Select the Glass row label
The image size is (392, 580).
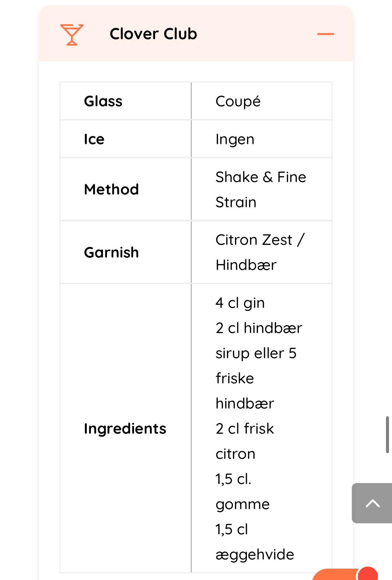click(x=103, y=101)
